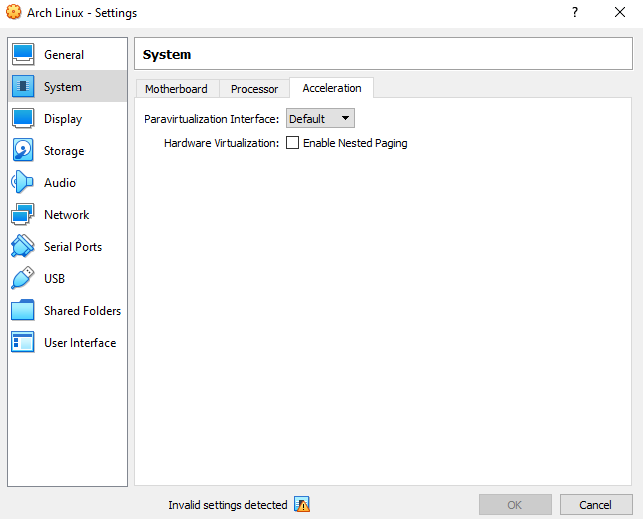Select the System chip icon
Image resolution: width=643 pixels, height=519 pixels.
click(23, 86)
